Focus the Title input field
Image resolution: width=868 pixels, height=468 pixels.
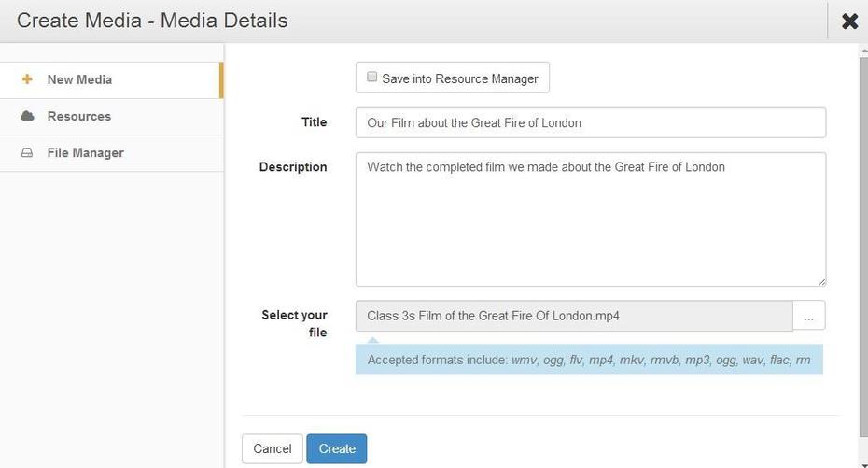click(591, 122)
